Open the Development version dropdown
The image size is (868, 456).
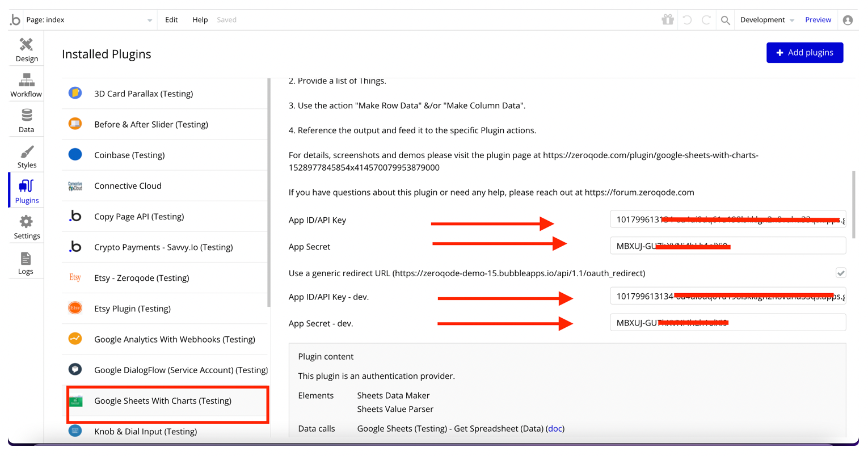pos(767,20)
